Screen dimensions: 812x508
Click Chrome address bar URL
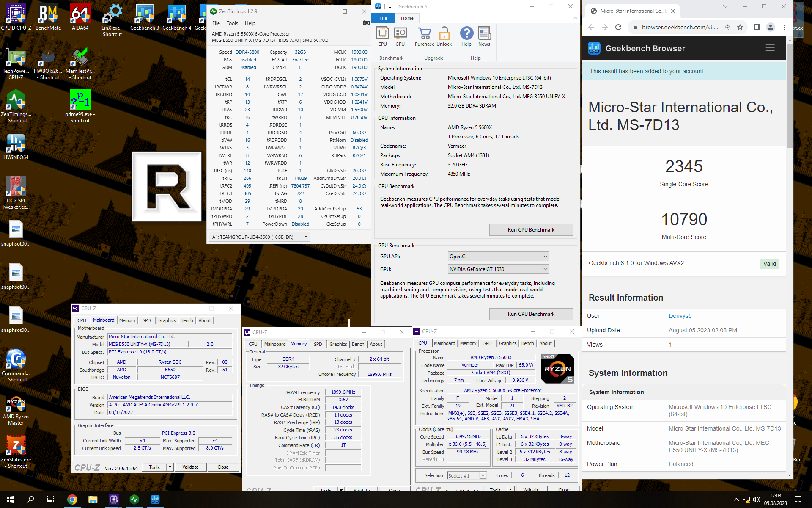point(679,27)
